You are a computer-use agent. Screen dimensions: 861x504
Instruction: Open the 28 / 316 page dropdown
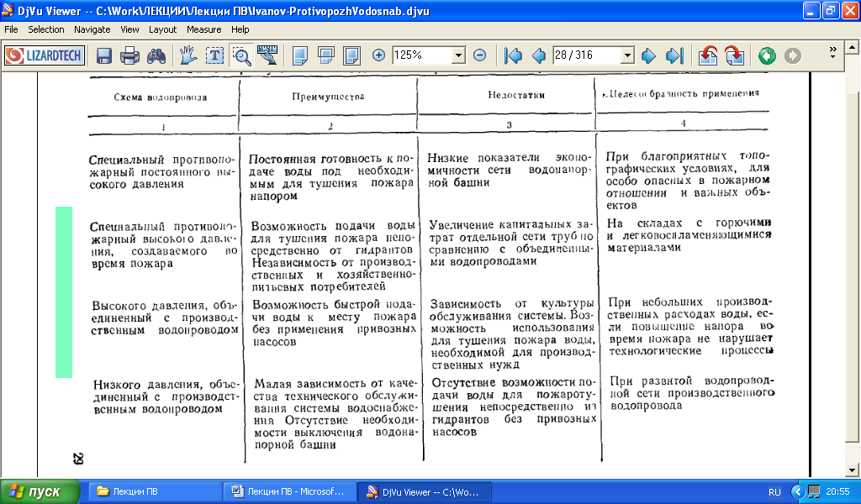pos(627,55)
